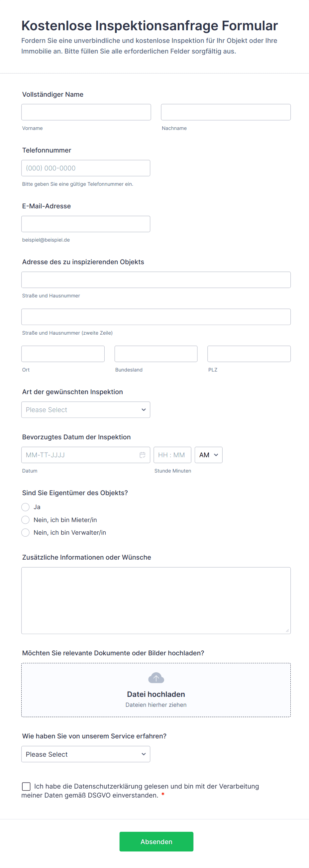Click the 'Zusätzliche Informationen' text area
Viewport: 309px width, 868px height.
tap(156, 600)
